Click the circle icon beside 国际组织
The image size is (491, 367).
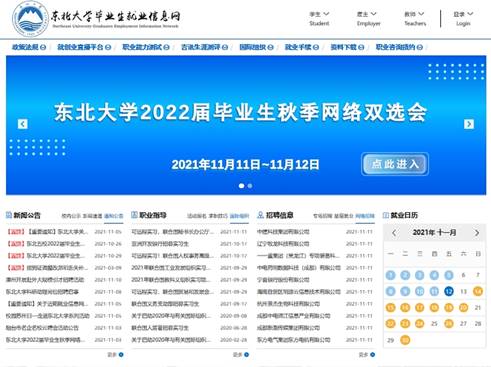tap(270, 47)
